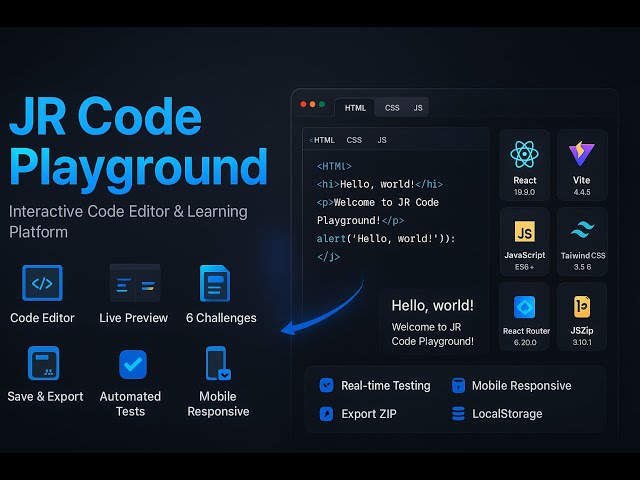The image size is (640, 480).
Task: Click the Export ZIP icon
Action: tap(327, 414)
